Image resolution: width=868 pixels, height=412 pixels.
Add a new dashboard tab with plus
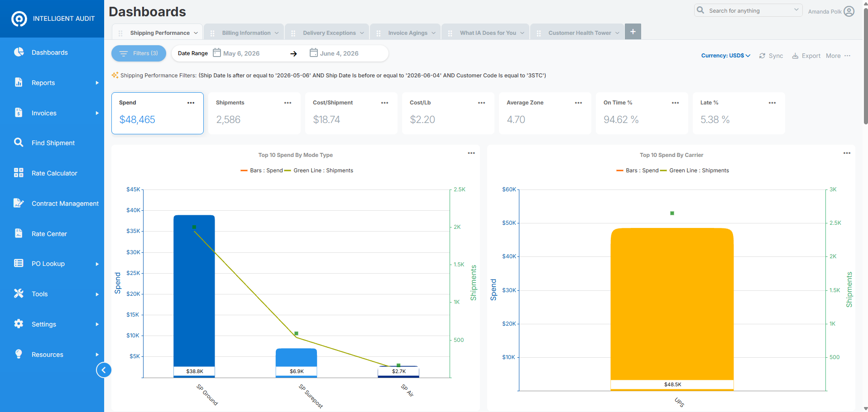click(x=633, y=32)
